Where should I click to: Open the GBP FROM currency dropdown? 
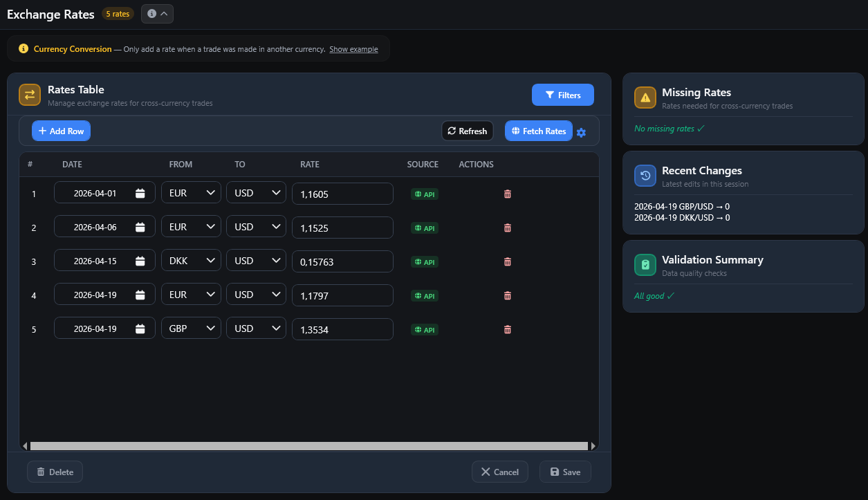191,328
